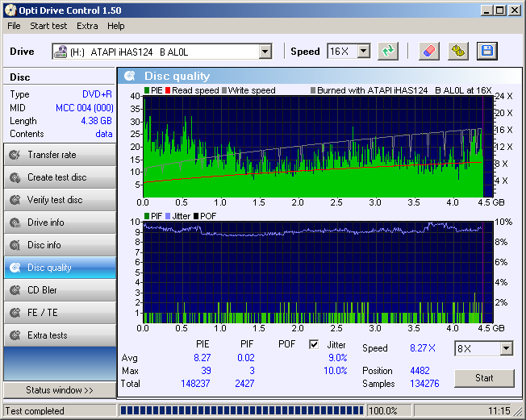Click the PIE Total value 148237
Image resolution: width=526 pixels, height=420 pixels.
point(195,384)
